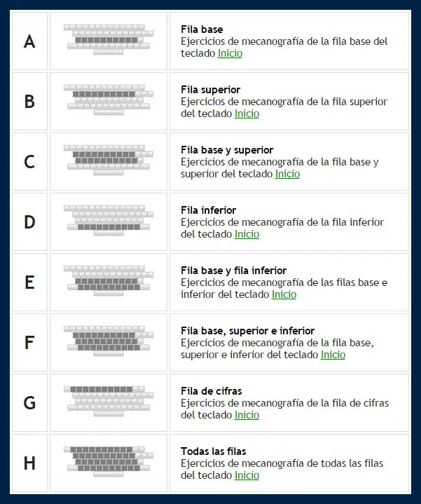Start the Fila superior exercises via Inicio
Image resolution: width=421 pixels, height=504 pixels.
pyautogui.click(x=247, y=114)
